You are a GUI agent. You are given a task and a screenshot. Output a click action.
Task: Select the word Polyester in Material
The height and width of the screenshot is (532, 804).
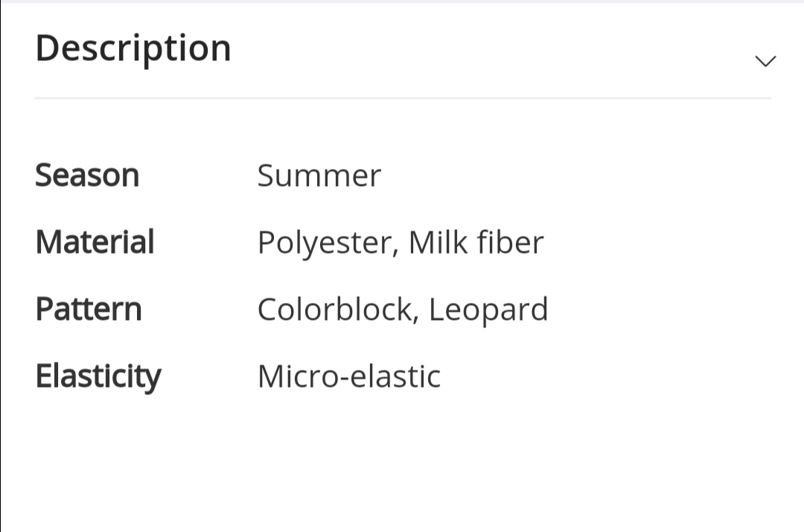(325, 243)
